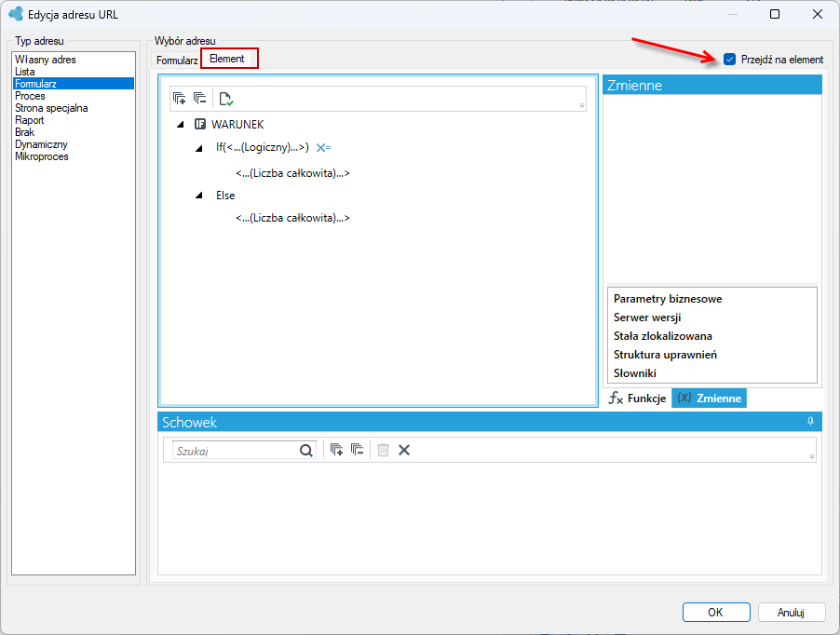Click the IF icon beside WARUNEK

200,124
